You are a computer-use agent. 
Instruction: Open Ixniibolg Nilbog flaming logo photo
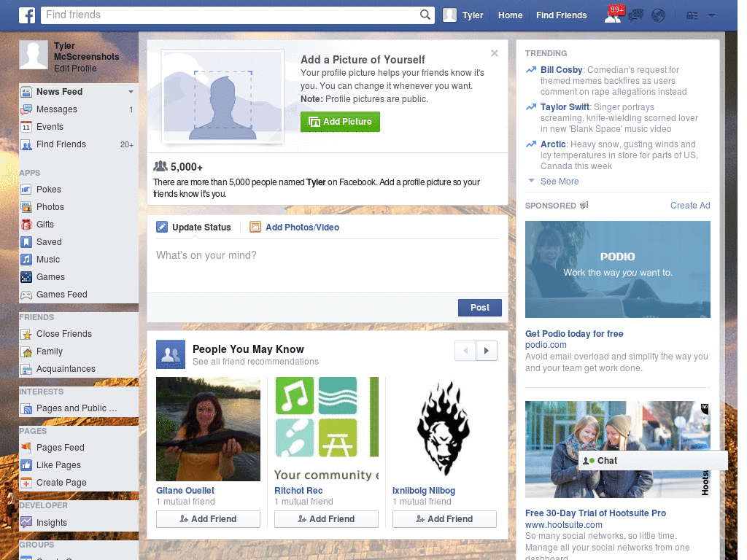tap(444, 429)
